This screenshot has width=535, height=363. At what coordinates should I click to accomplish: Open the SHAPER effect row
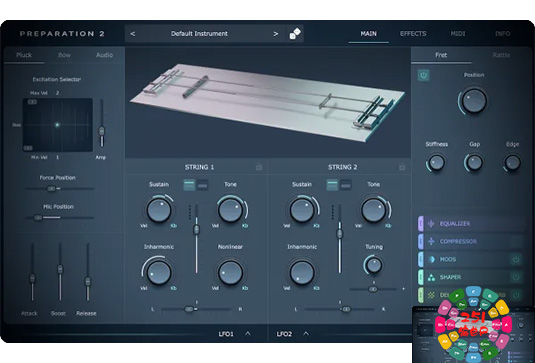coord(471,277)
